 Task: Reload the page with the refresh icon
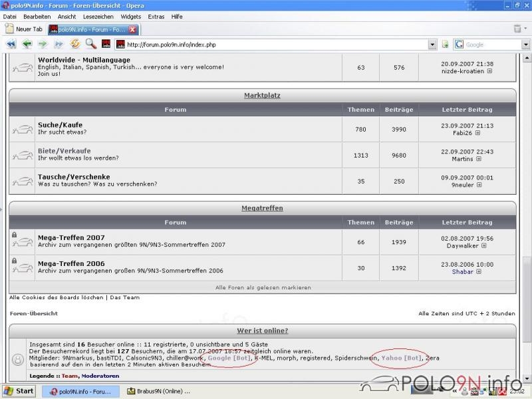(75, 44)
